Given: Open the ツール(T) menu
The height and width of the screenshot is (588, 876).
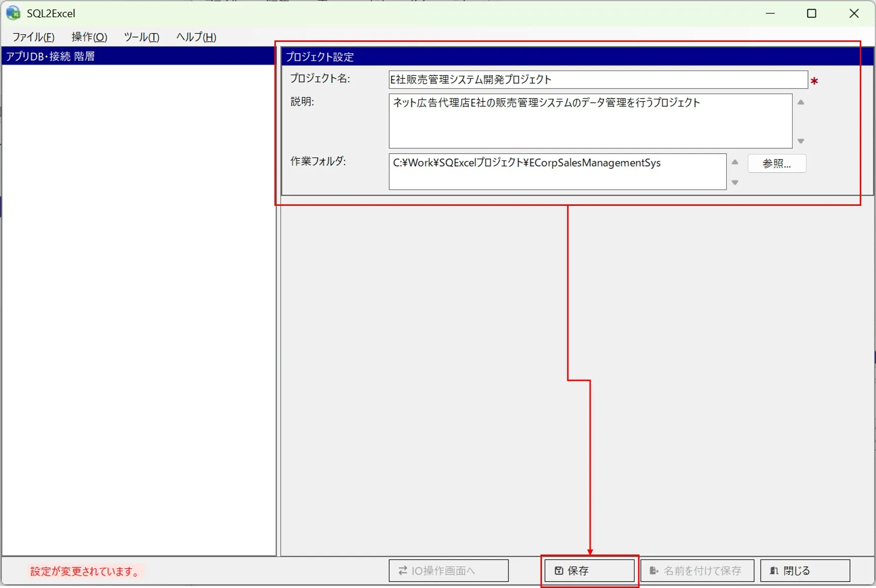Looking at the screenshot, I should click(141, 37).
